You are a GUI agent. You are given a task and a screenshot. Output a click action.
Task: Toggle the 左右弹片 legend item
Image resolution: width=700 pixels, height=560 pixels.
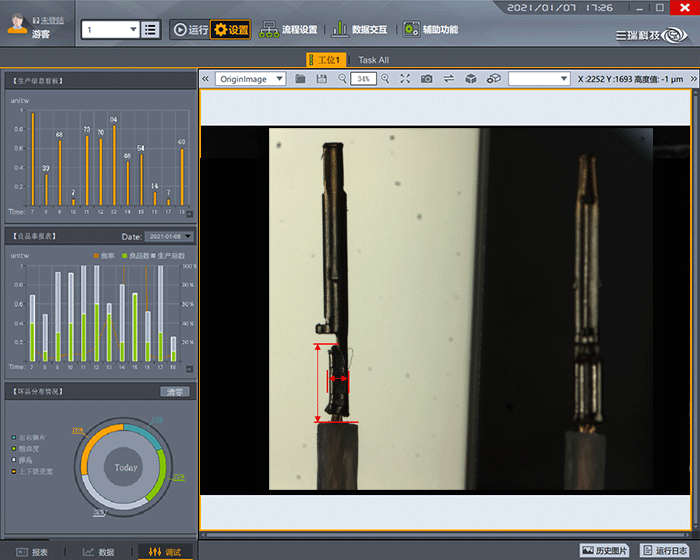(29, 437)
